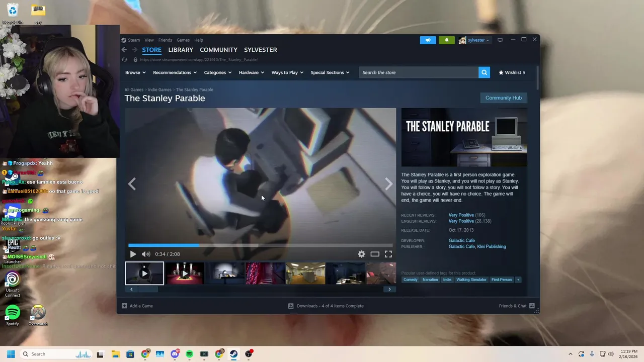This screenshot has width=644, height=362.
Task: Open Microsoft Store in taskbar
Action: (x=130, y=354)
